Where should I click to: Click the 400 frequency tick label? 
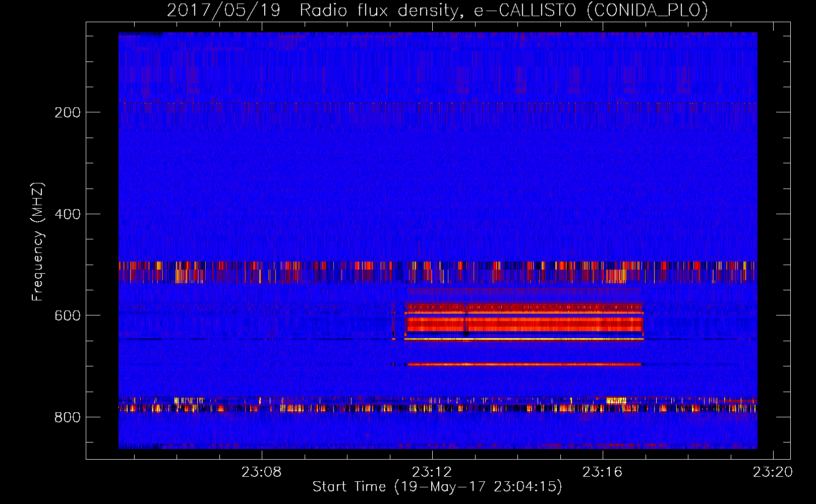click(x=68, y=214)
